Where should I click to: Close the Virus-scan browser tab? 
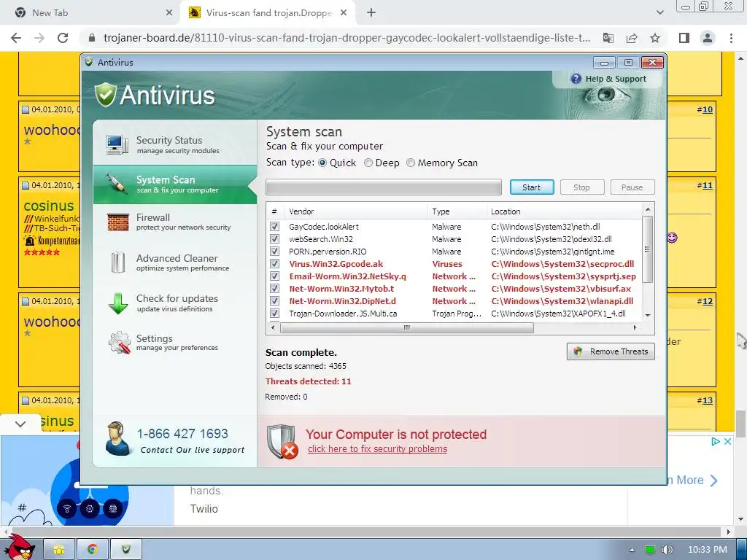pyautogui.click(x=344, y=13)
